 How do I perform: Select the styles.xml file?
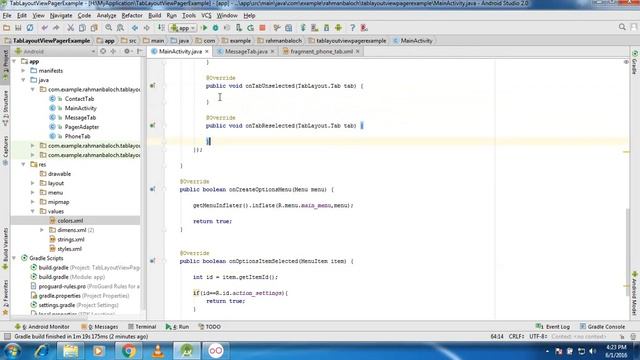(69, 249)
